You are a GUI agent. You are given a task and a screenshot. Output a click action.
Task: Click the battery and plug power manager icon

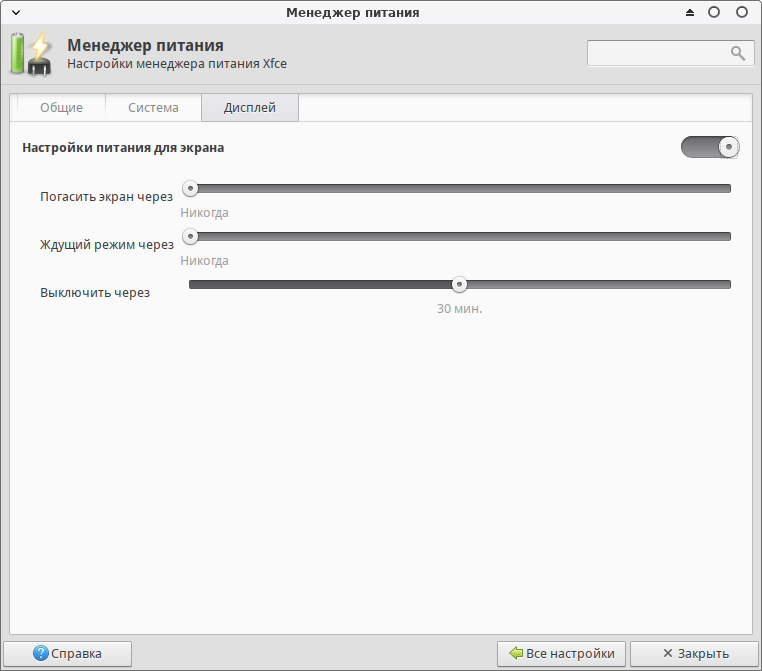click(31, 54)
